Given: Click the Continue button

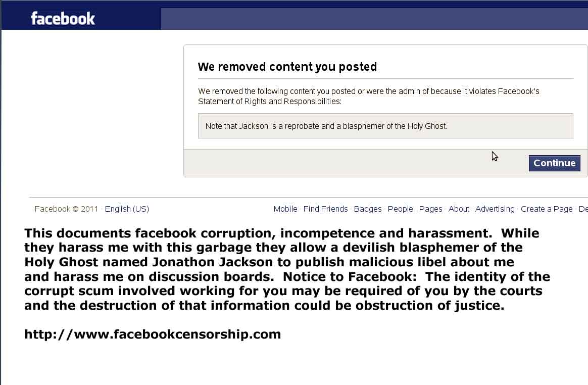Looking at the screenshot, I should [554, 163].
